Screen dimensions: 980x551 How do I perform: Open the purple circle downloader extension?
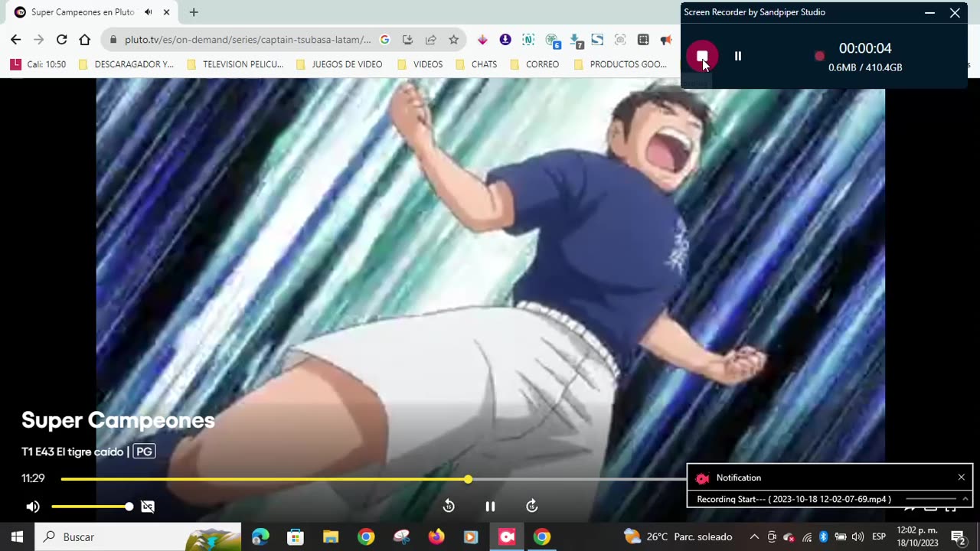[505, 40]
